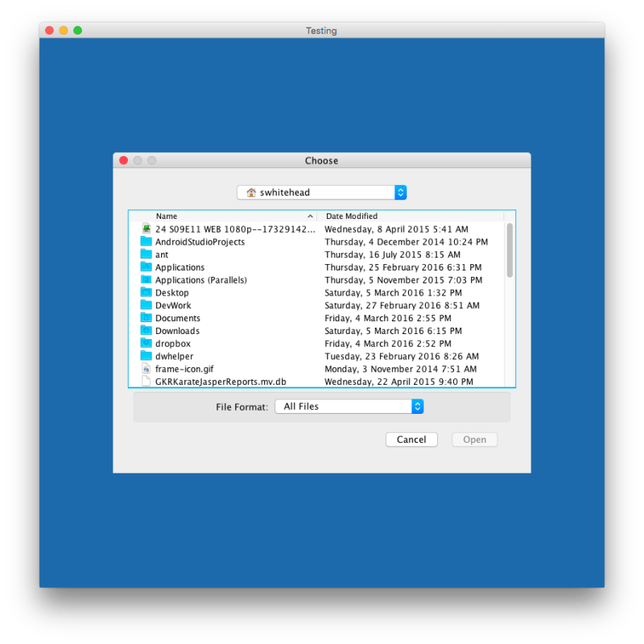
Task: Click the disabled Open button
Action: tap(474, 440)
